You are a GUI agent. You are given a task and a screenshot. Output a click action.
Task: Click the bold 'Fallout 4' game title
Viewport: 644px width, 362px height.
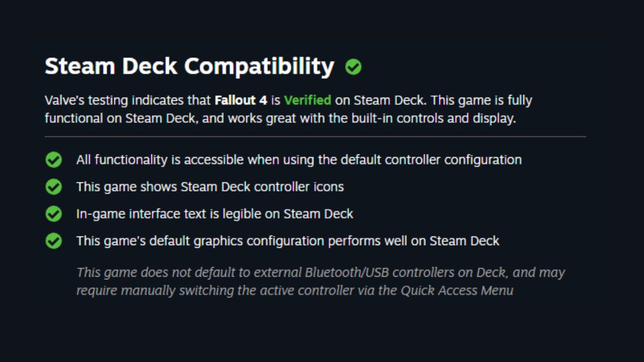click(x=241, y=100)
